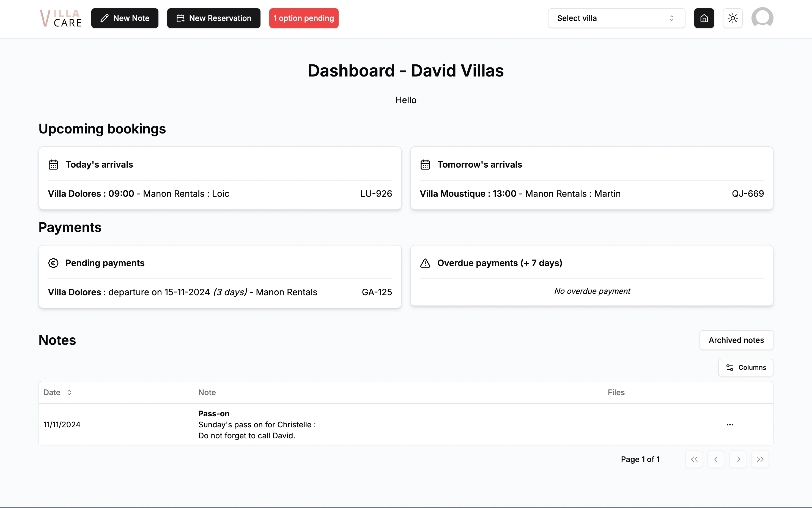Click the home icon in the top bar

click(704, 18)
